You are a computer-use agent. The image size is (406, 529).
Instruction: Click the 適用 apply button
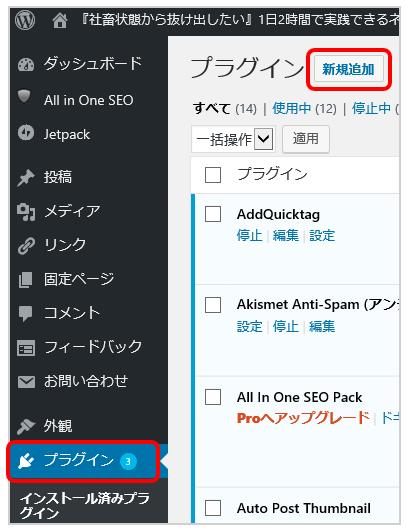coord(305,139)
